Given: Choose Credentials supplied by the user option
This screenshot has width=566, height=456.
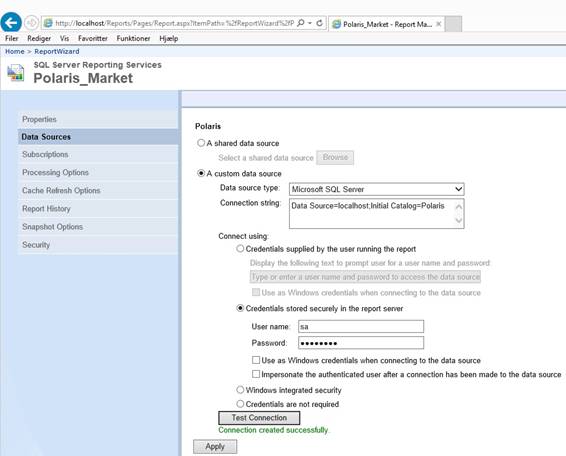Looking at the screenshot, I should pos(240,249).
